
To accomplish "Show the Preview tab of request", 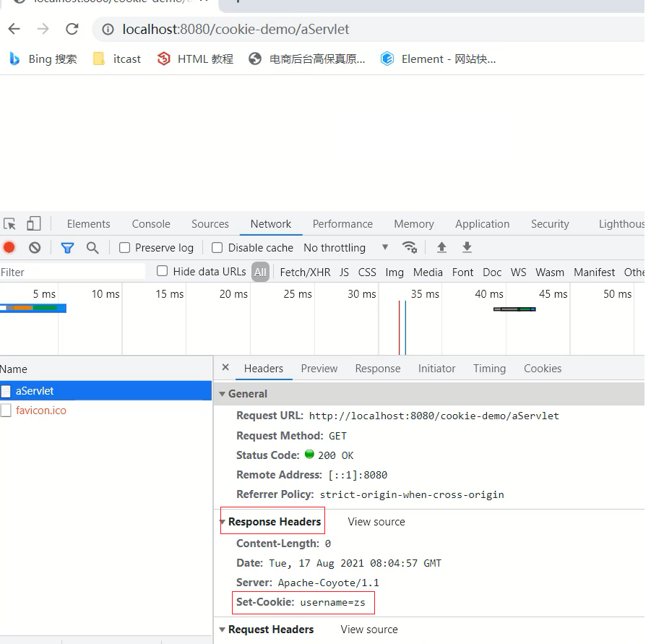I will 319,368.
